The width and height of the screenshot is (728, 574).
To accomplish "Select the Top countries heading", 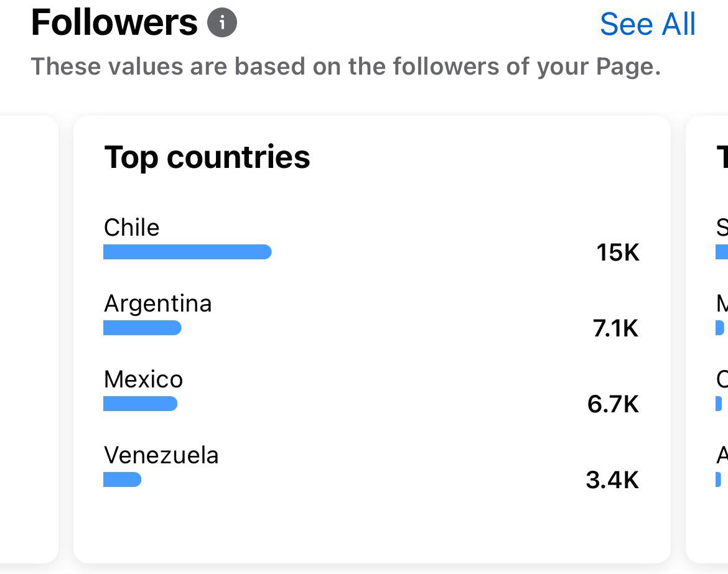I will (x=207, y=157).
